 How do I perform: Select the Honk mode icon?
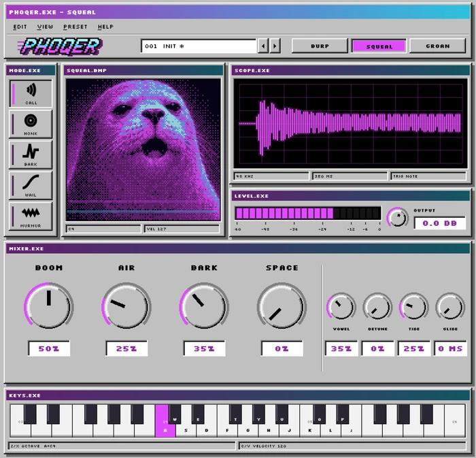click(31, 124)
